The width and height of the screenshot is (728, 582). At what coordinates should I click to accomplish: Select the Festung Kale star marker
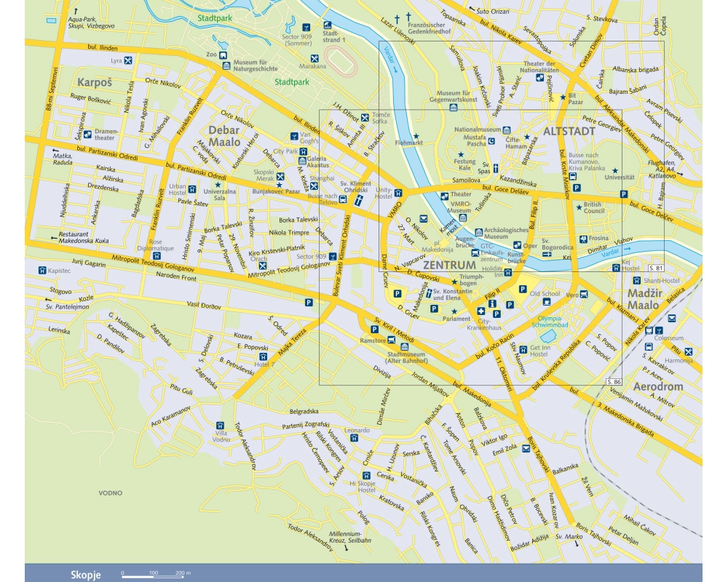(461, 155)
